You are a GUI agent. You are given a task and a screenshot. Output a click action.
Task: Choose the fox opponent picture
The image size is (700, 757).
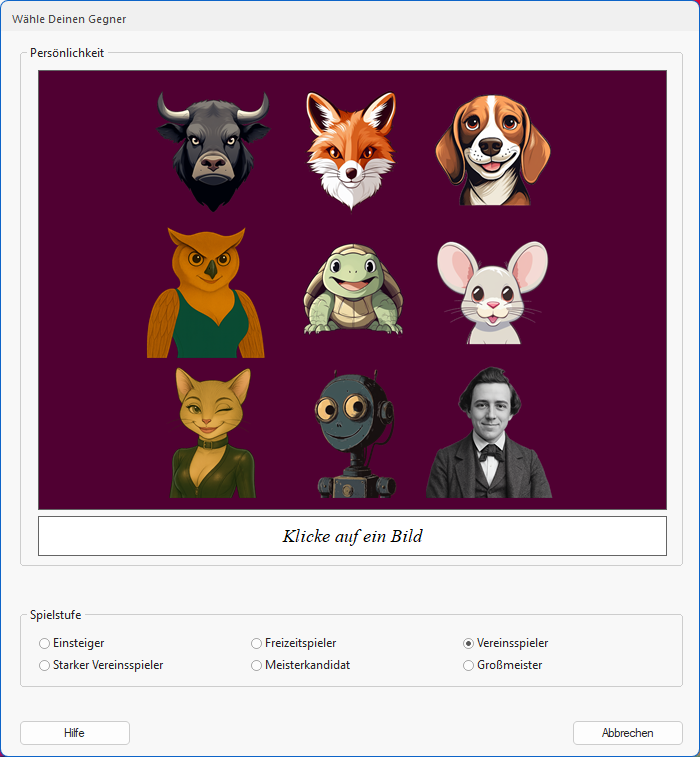pos(351,150)
